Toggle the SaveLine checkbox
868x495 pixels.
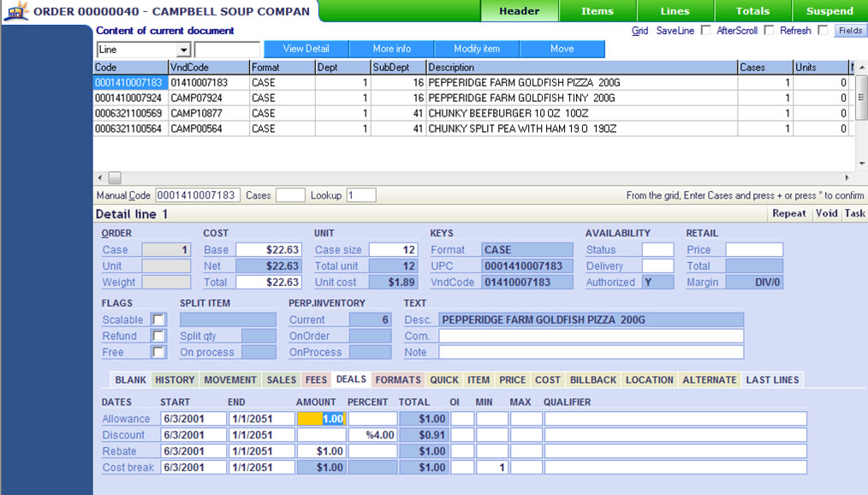tap(706, 31)
